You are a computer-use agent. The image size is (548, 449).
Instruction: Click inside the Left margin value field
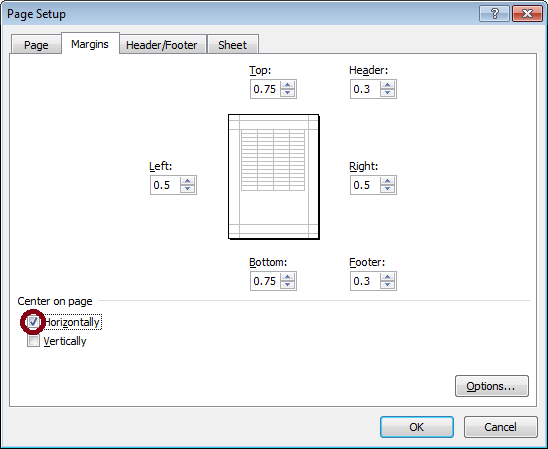click(165, 185)
